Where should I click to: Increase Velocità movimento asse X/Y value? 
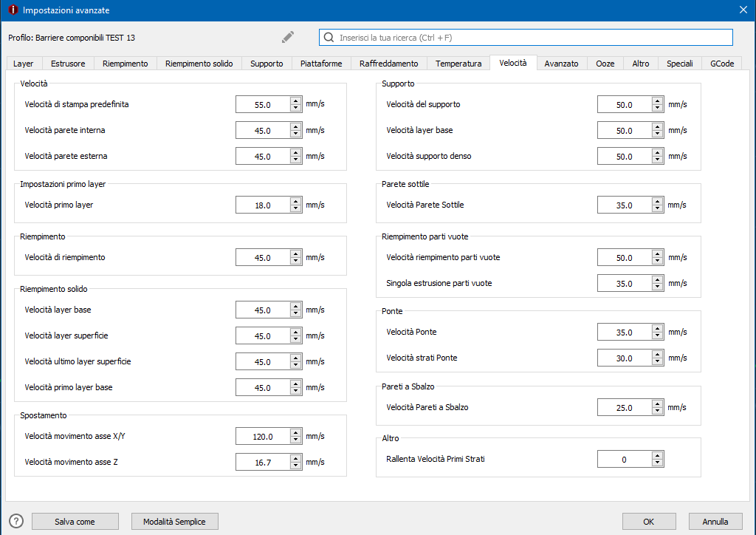tap(295, 432)
